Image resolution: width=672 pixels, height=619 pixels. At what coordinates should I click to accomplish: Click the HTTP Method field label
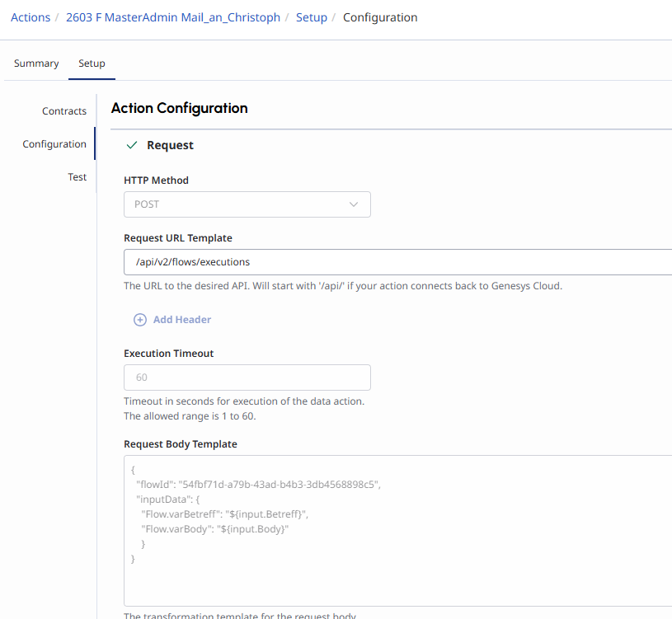pos(156,181)
